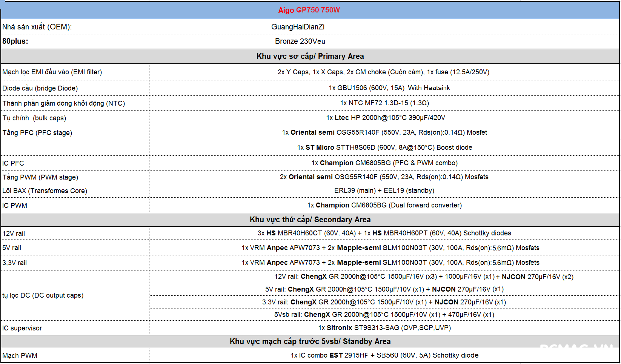Screen dimensions: 621x364
Task: Select the GuangHaiDianZi manufacturer cell
Action: pyautogui.click(x=298, y=27)
